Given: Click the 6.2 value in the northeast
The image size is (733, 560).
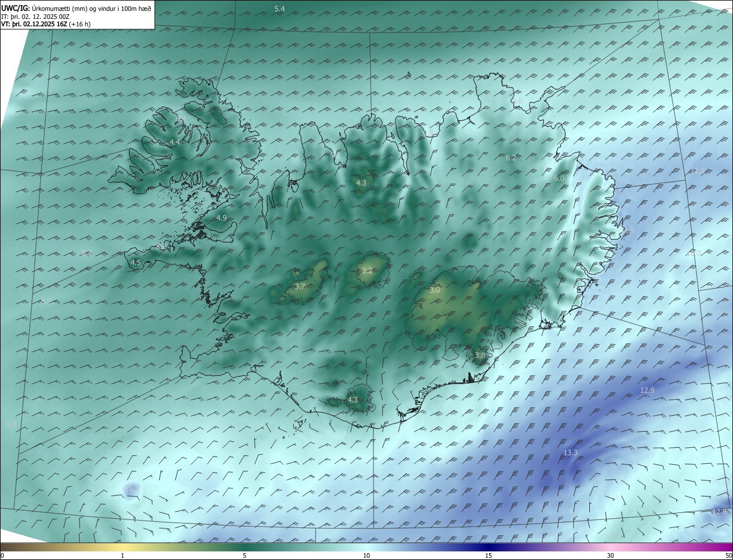Looking at the screenshot, I should (x=511, y=157).
